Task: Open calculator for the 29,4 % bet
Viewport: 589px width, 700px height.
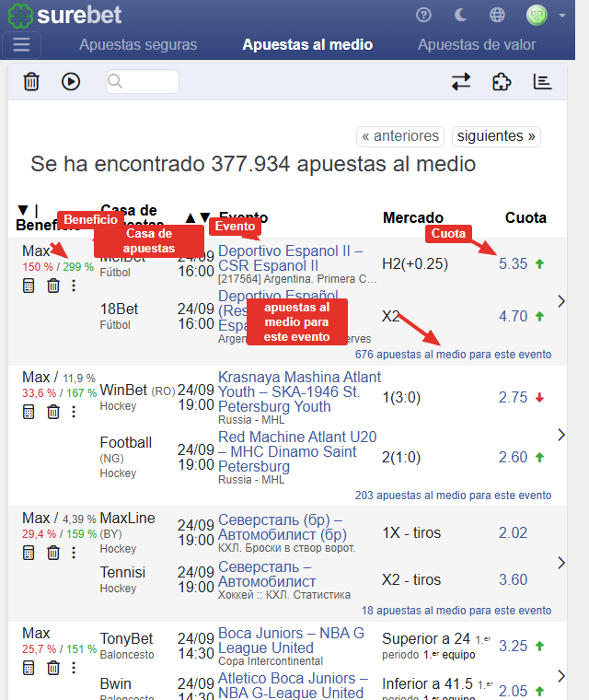Action: [29, 554]
